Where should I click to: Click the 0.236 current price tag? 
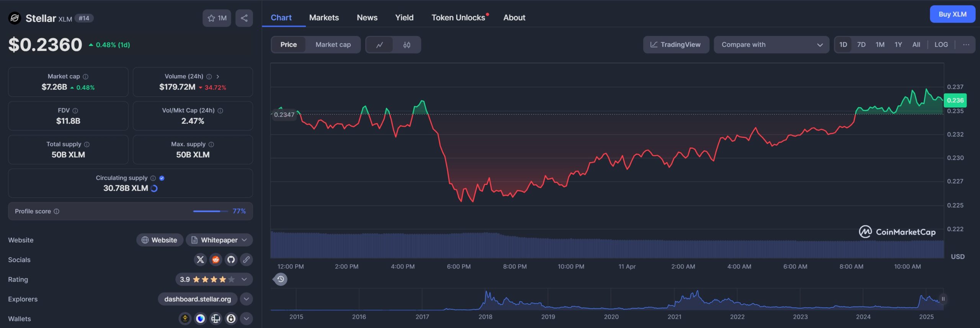click(955, 100)
